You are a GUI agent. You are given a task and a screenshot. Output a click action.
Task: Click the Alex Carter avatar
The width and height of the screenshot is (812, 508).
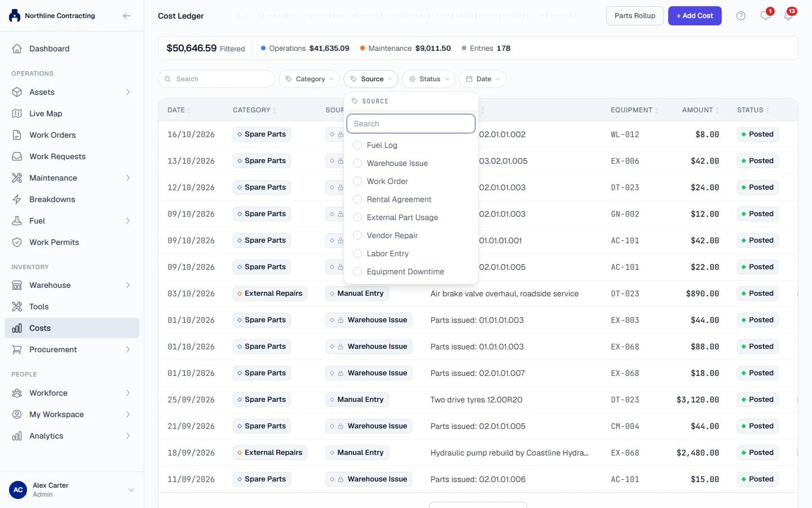pos(18,490)
